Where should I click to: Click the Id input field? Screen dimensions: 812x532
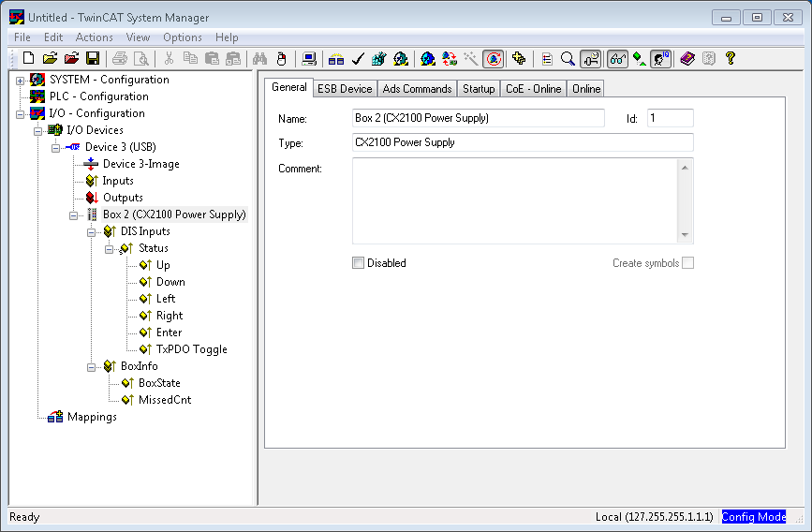point(670,118)
